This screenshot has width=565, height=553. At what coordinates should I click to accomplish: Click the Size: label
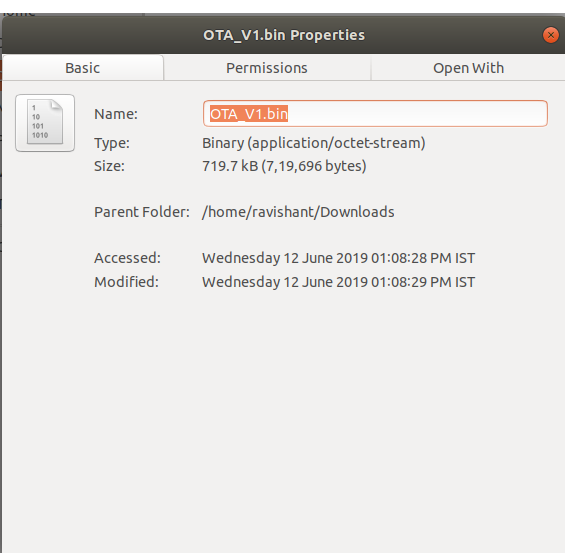click(x=109, y=166)
